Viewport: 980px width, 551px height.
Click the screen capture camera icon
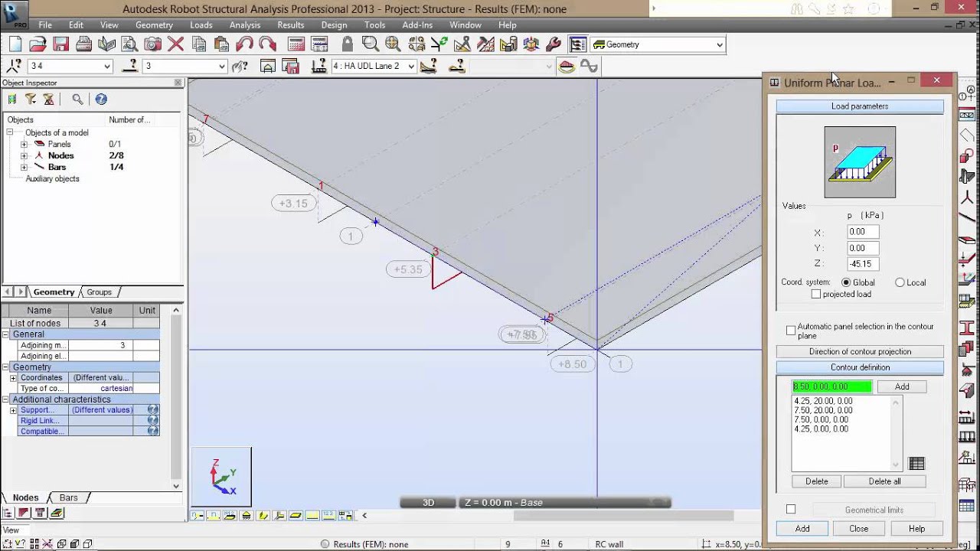153,44
